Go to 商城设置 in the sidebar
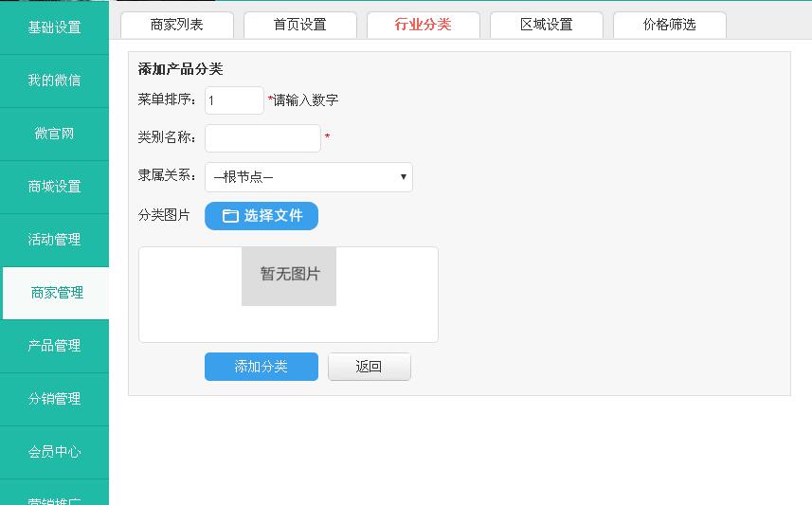This screenshot has width=812, height=505. point(54,187)
